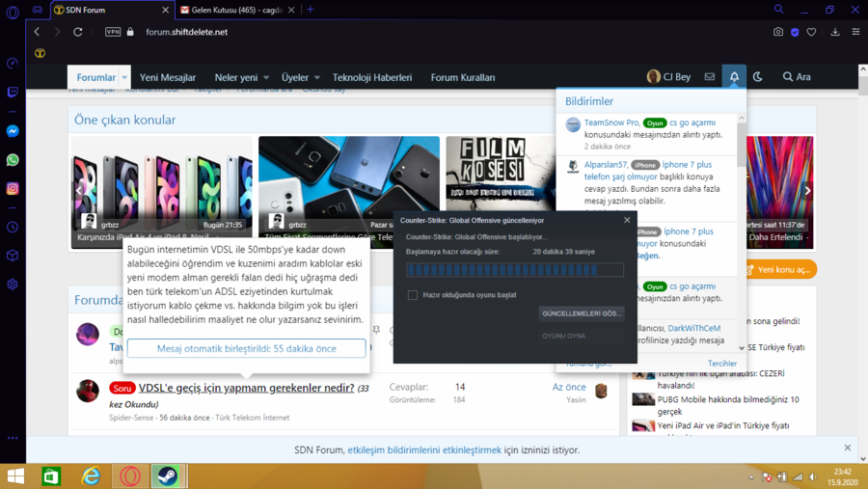Open the Forumlar tab
The width and height of the screenshot is (868, 489).
pos(95,77)
